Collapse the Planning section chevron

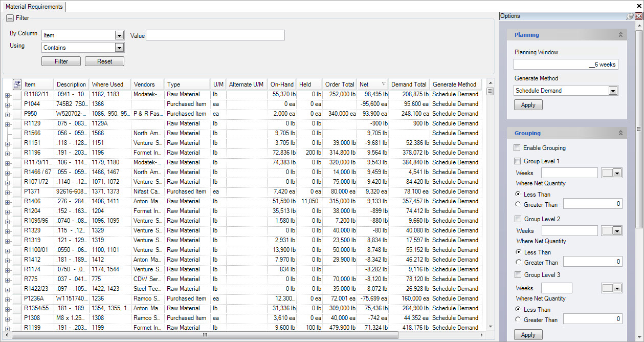(x=620, y=35)
